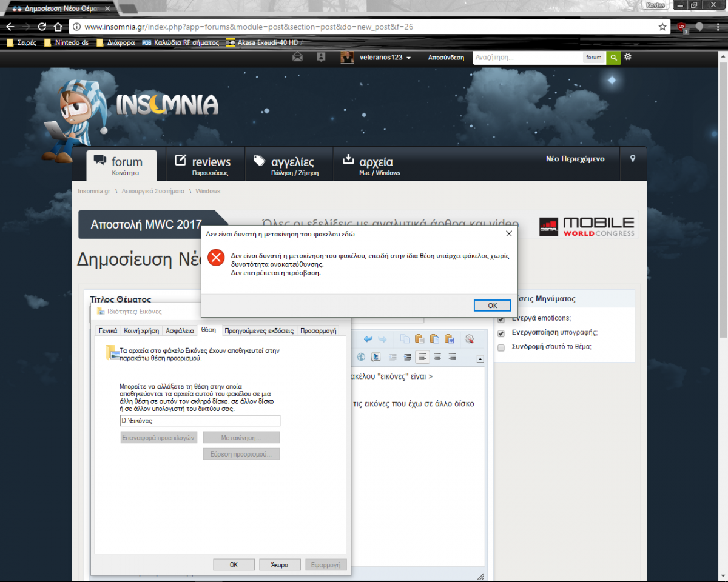Viewport: 728px width, 582px height.
Task: Open the messages envelope icon in the top bar
Action: click(297, 58)
